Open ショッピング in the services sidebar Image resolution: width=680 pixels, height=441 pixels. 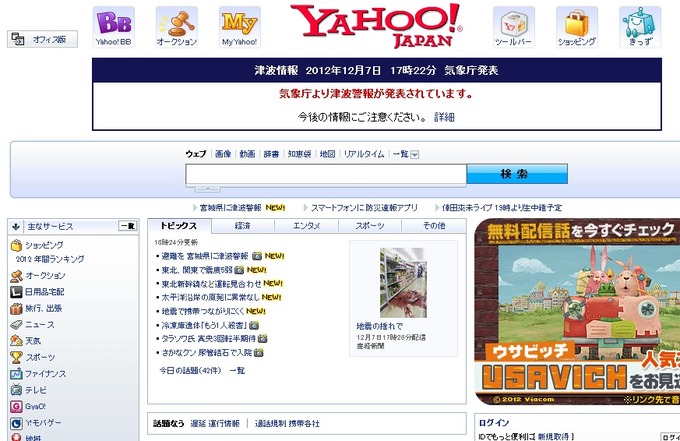(x=44, y=245)
